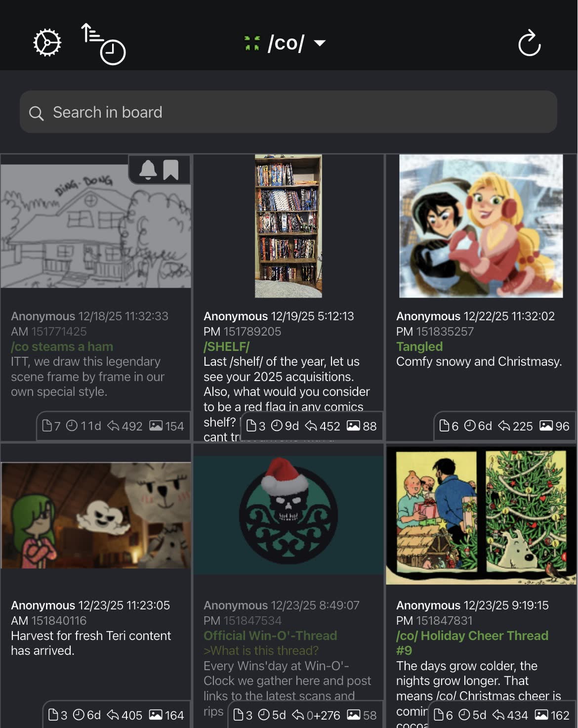This screenshot has height=728, width=578.
Task: Open the /co steams a ham title link
Action: [62, 346]
